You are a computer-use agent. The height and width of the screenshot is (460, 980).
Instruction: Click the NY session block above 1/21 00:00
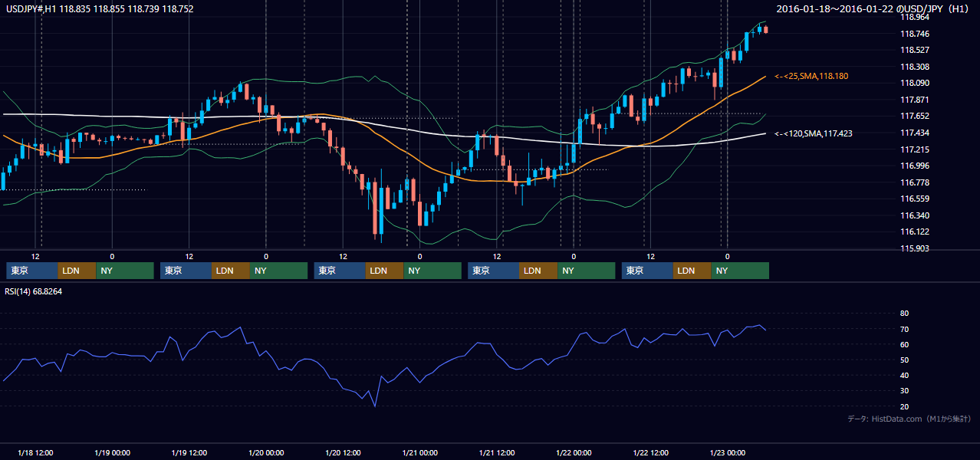432,271
